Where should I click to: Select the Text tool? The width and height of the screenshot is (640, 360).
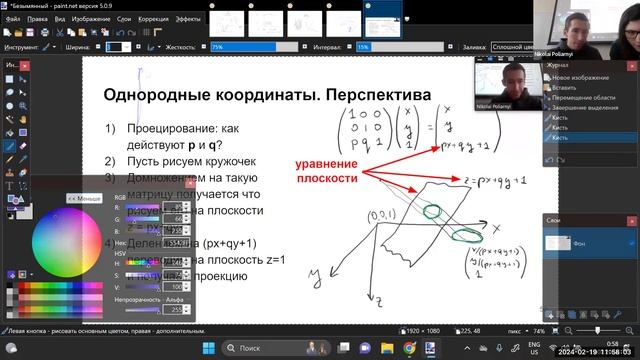(x=9, y=186)
